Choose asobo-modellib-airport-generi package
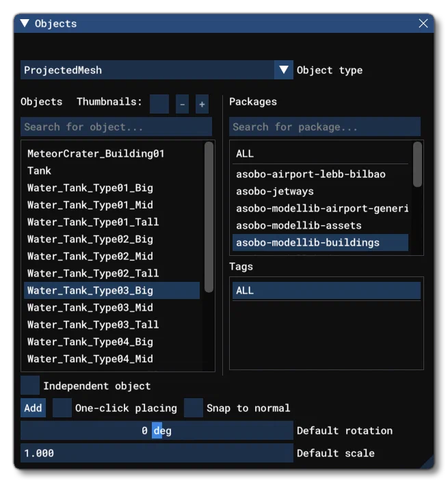The width and height of the screenshot is (448, 483). (320, 208)
